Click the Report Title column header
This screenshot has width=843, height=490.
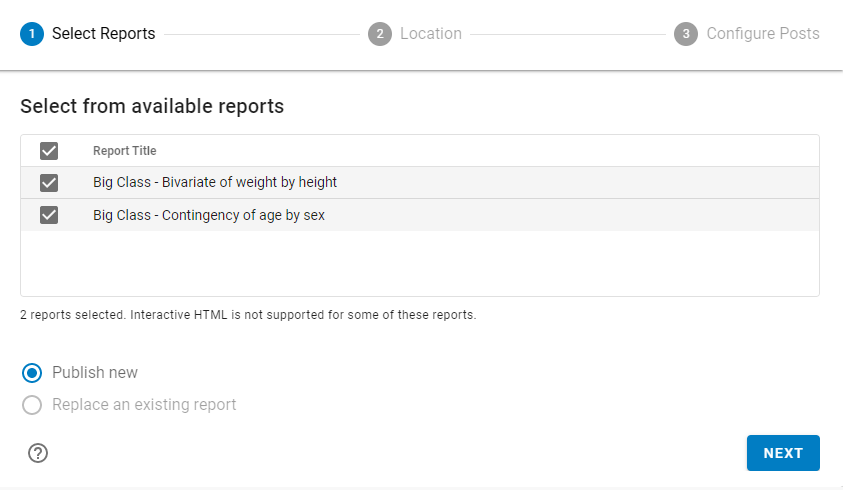pos(125,151)
